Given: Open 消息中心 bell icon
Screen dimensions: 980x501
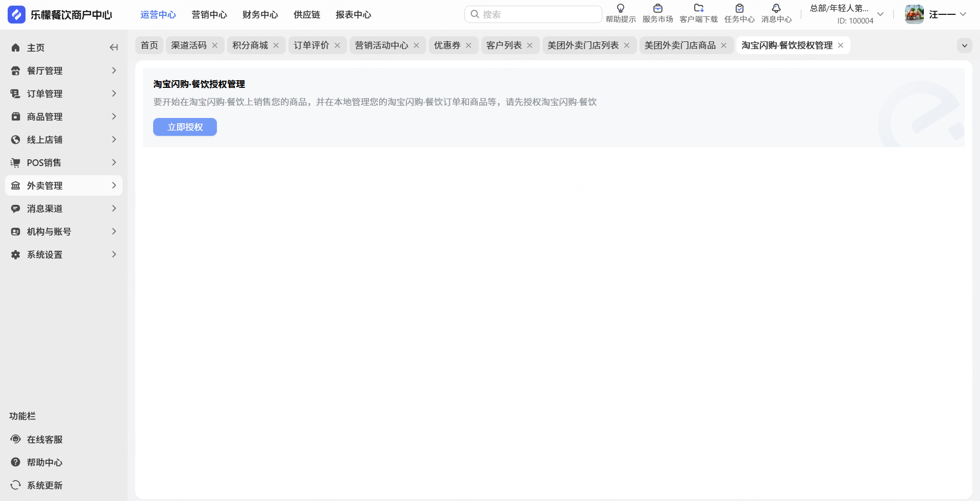Looking at the screenshot, I should [776, 8].
